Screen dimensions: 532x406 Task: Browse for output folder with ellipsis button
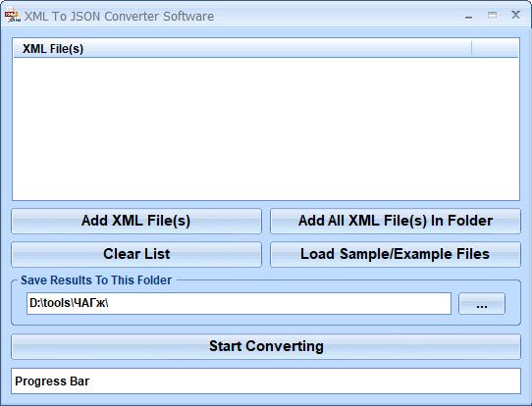pyautogui.click(x=482, y=304)
